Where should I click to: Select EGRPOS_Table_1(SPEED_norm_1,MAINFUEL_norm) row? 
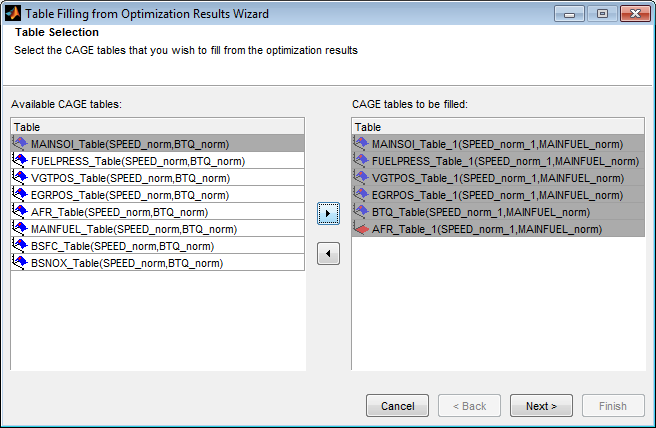(498, 195)
